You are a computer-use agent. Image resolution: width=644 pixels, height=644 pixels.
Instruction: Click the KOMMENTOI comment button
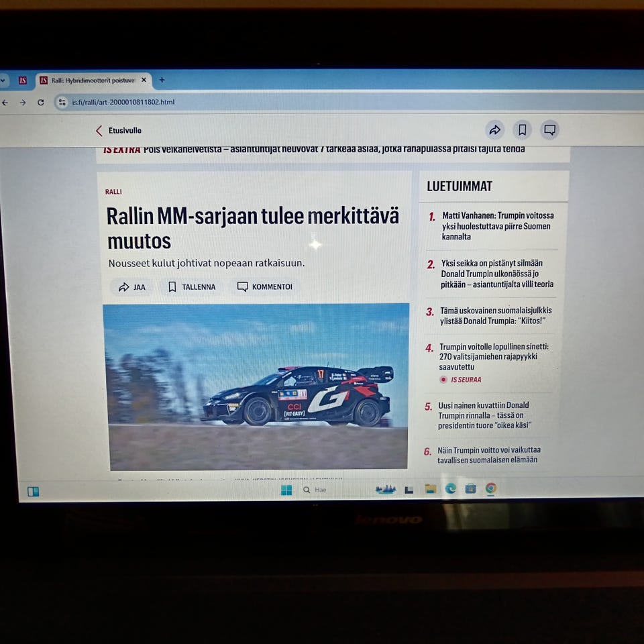click(265, 286)
